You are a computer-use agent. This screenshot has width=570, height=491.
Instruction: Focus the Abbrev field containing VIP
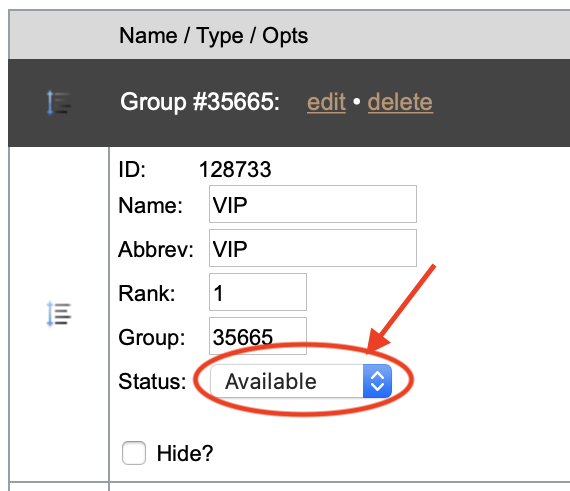[313, 248]
